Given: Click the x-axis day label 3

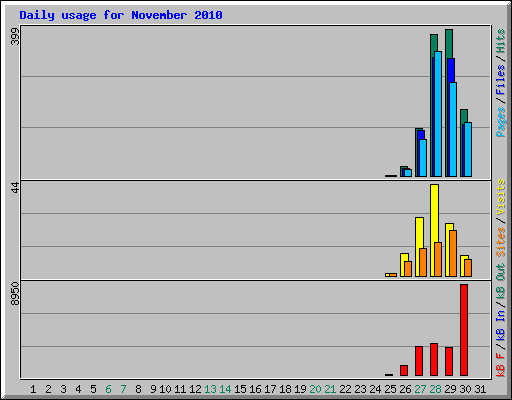Looking at the screenshot, I should pos(63,389).
